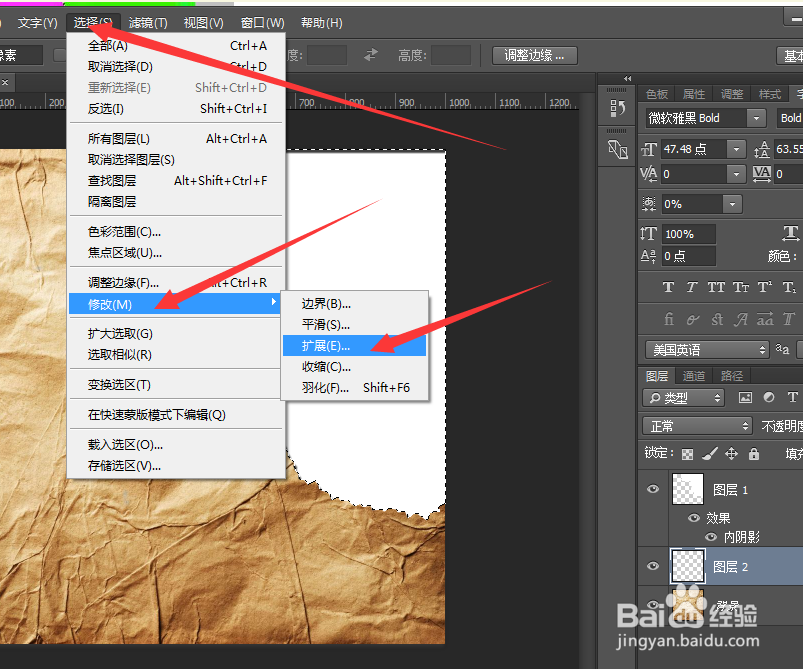Image resolution: width=803 pixels, height=669 pixels.
Task: Open the blend mode dropdown showing 正常
Action: [696, 426]
